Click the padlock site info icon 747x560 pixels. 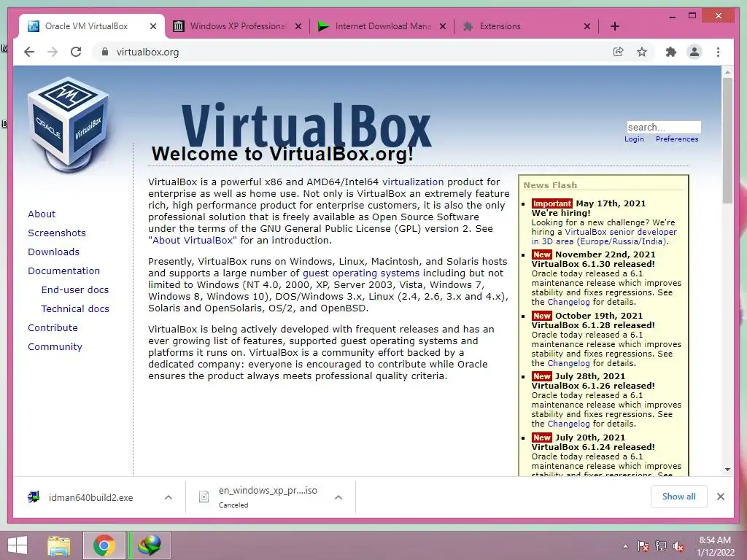tap(105, 52)
